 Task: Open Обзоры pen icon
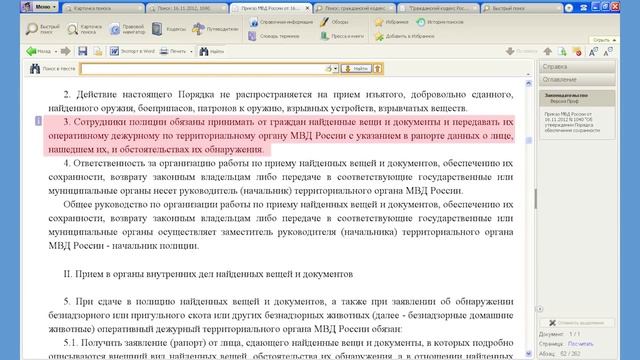(334, 22)
